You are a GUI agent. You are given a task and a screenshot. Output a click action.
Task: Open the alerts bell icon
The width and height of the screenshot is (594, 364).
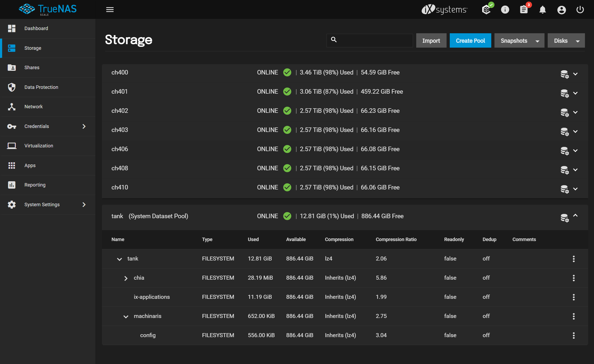(x=542, y=10)
